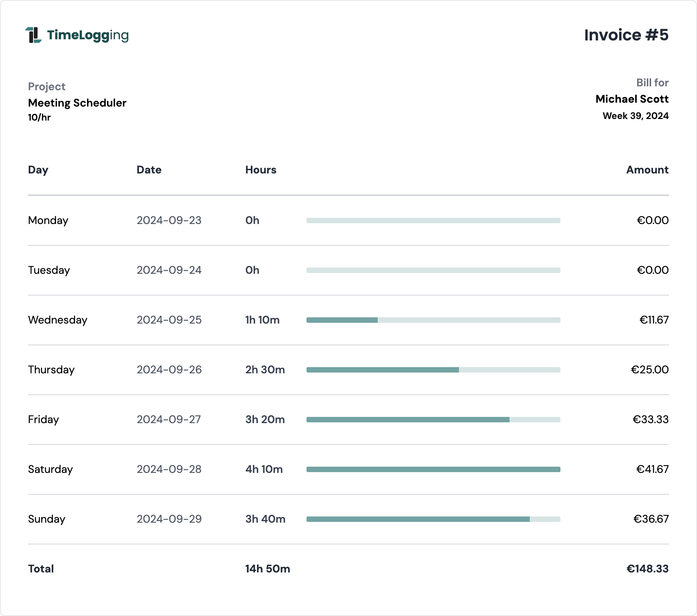Click the date 2024-09-23

(169, 220)
